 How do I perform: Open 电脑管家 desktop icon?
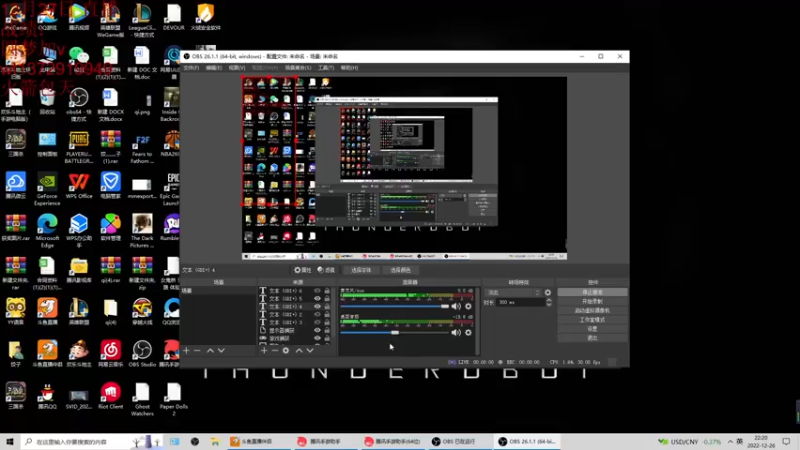click(x=110, y=186)
